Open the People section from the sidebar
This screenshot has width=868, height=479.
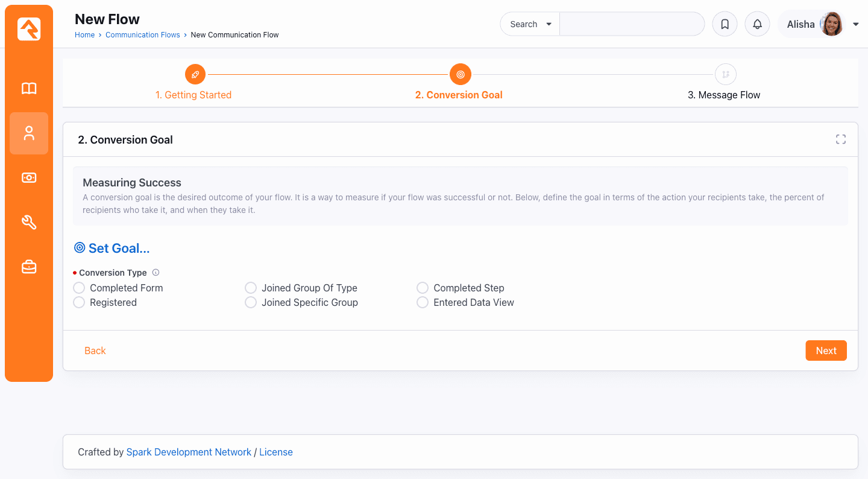coord(28,133)
